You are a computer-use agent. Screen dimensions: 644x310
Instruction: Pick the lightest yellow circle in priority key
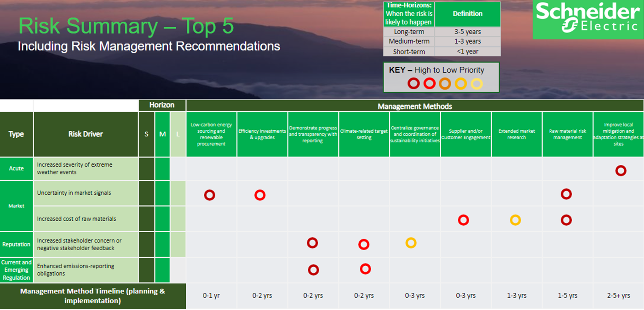pos(477,83)
